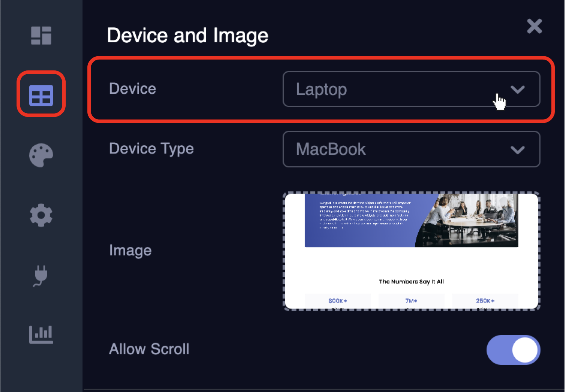The width and height of the screenshot is (565, 392).
Task: Click the chevron arrow in the Laptop field
Action: pyautogui.click(x=517, y=90)
